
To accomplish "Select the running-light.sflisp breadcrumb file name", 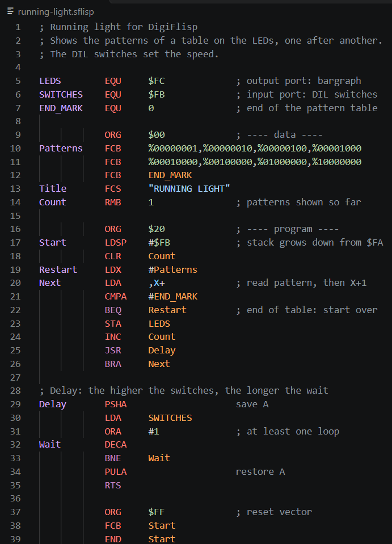I will pos(56,12).
